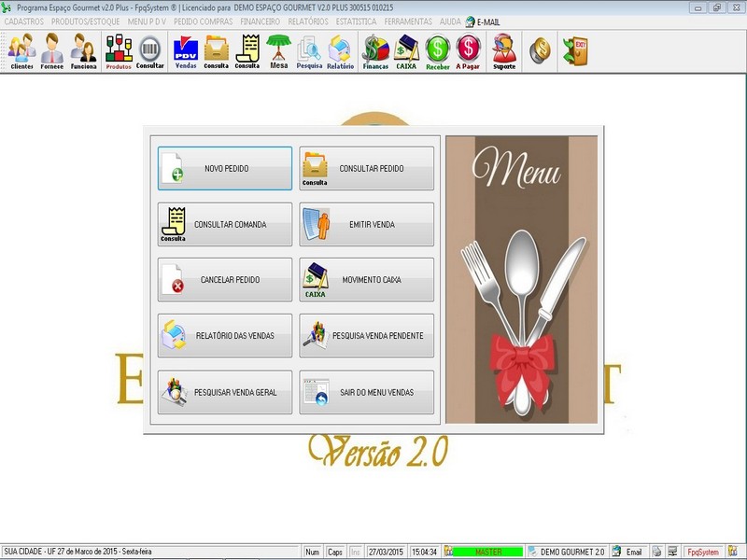747x560 pixels.
Task: Click the CONSULTAR COMANDA button
Action: 225,224
